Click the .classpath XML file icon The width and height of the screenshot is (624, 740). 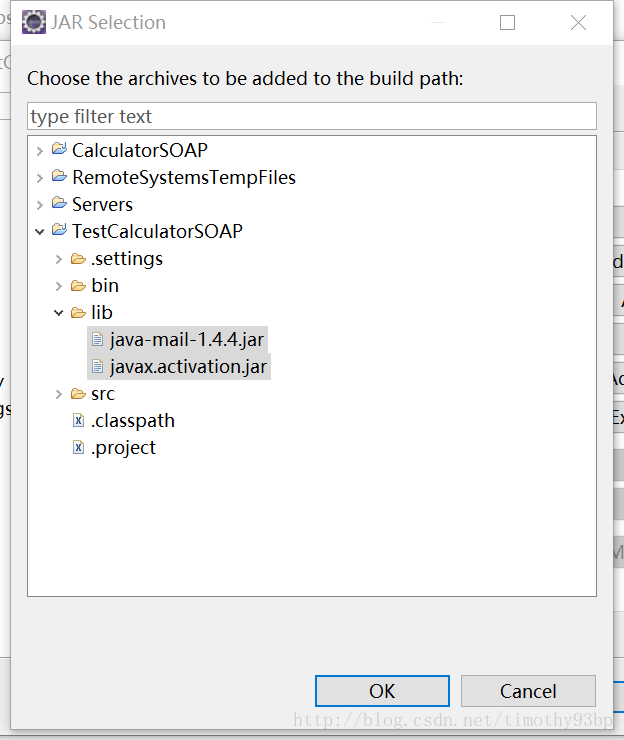(78, 420)
